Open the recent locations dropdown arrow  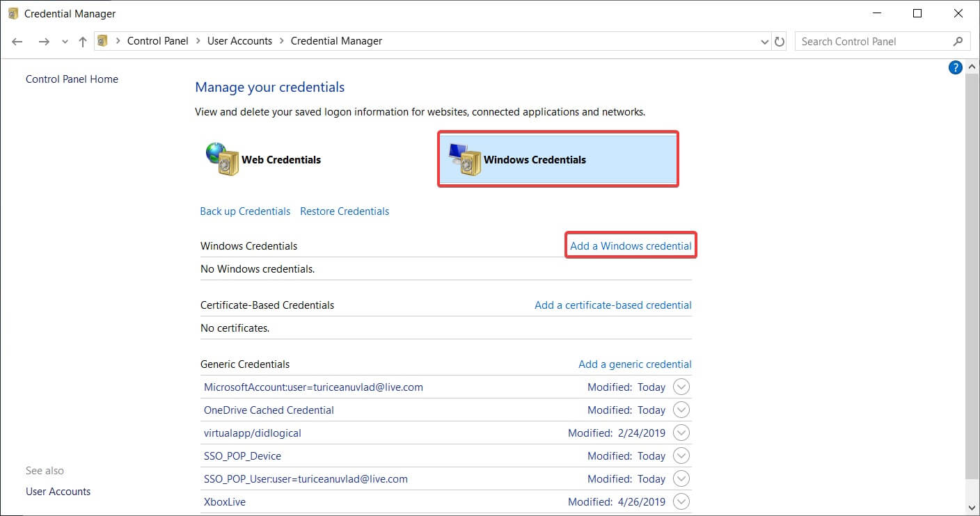click(65, 42)
